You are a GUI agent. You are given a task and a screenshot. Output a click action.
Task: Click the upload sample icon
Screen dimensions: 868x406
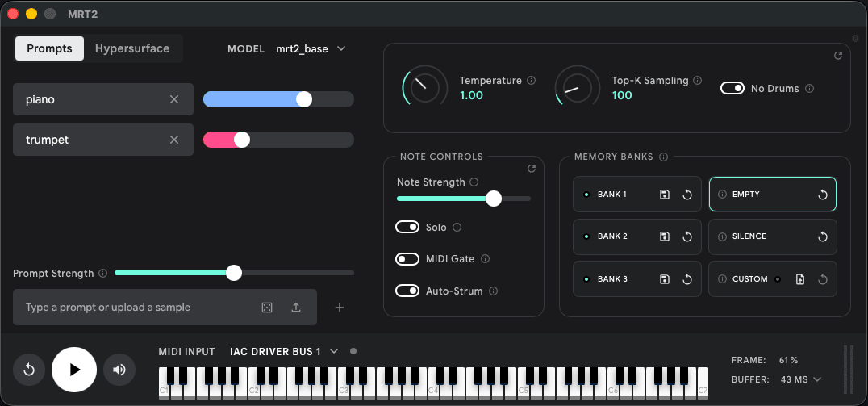[296, 308]
